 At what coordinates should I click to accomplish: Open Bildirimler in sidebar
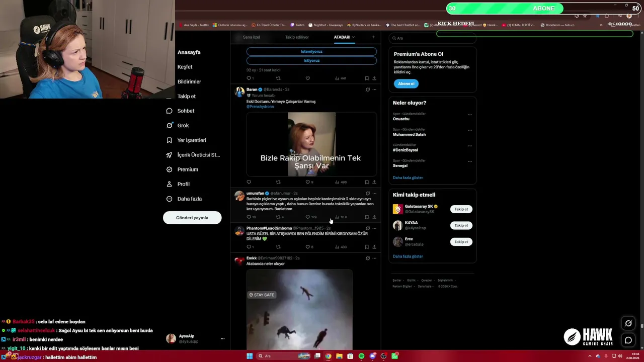(189, 81)
